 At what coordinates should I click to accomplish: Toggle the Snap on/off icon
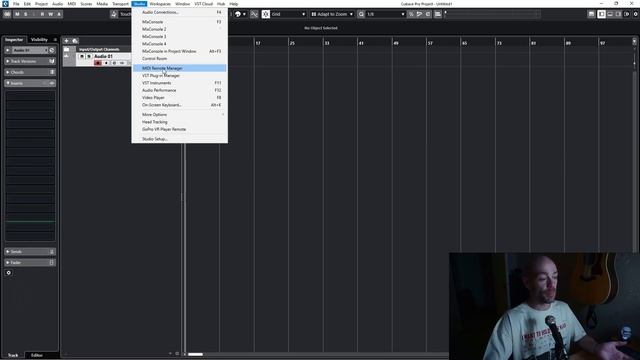[266, 14]
